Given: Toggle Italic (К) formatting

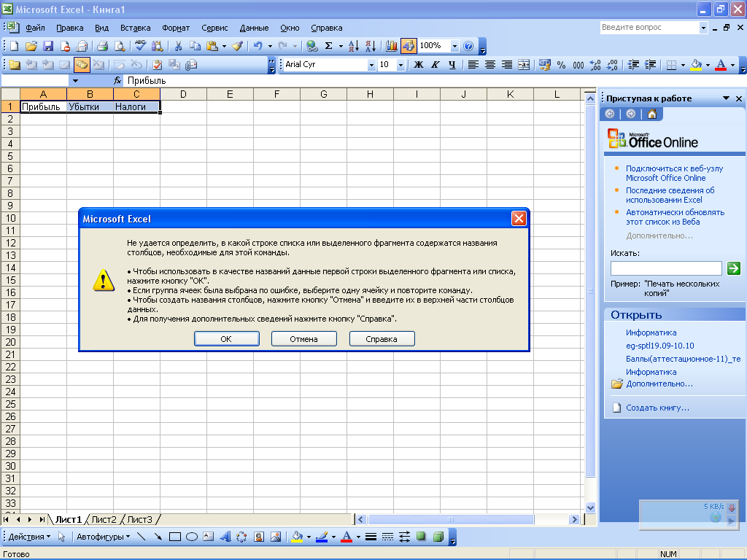Looking at the screenshot, I should (435, 65).
